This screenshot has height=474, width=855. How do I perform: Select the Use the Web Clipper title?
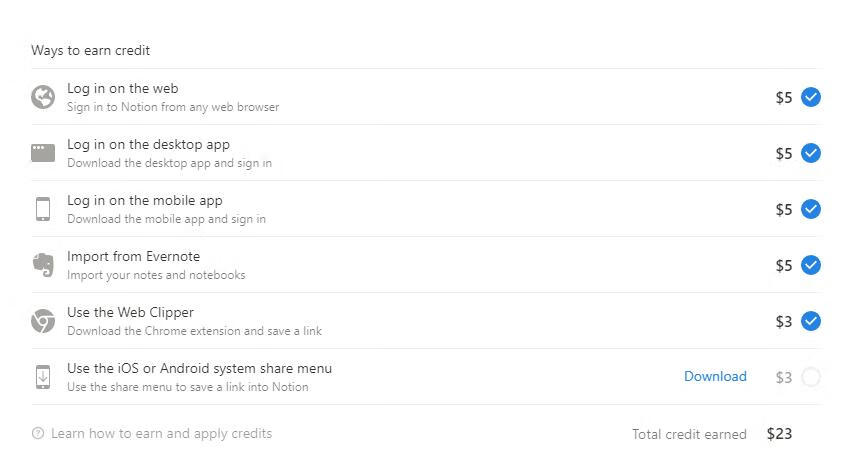pos(130,313)
